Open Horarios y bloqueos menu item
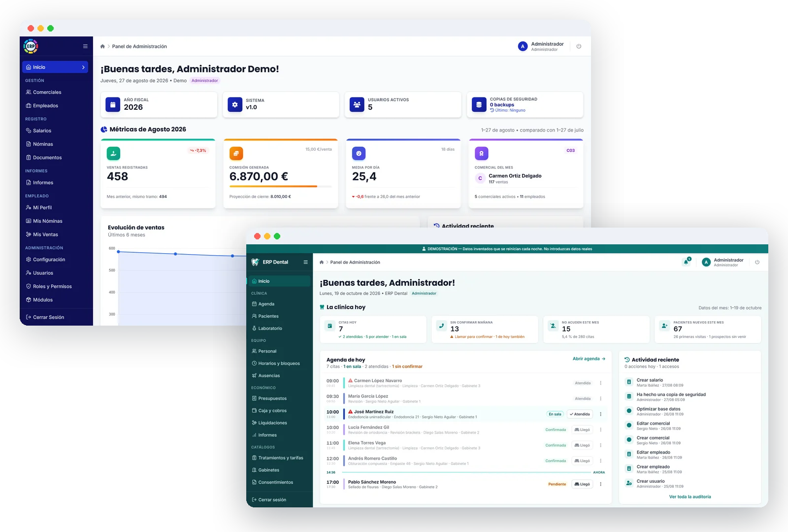This screenshot has width=788, height=532. (279, 364)
